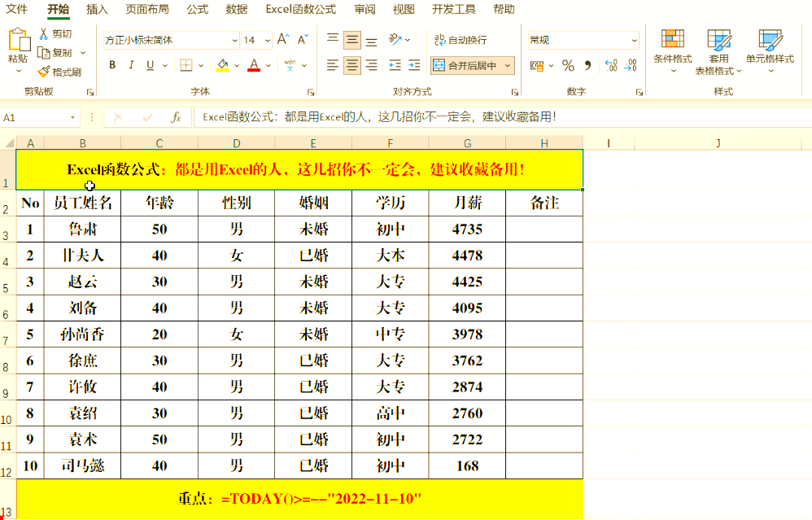Click the red font color A button
This screenshot has width=812, height=520.
254,65
